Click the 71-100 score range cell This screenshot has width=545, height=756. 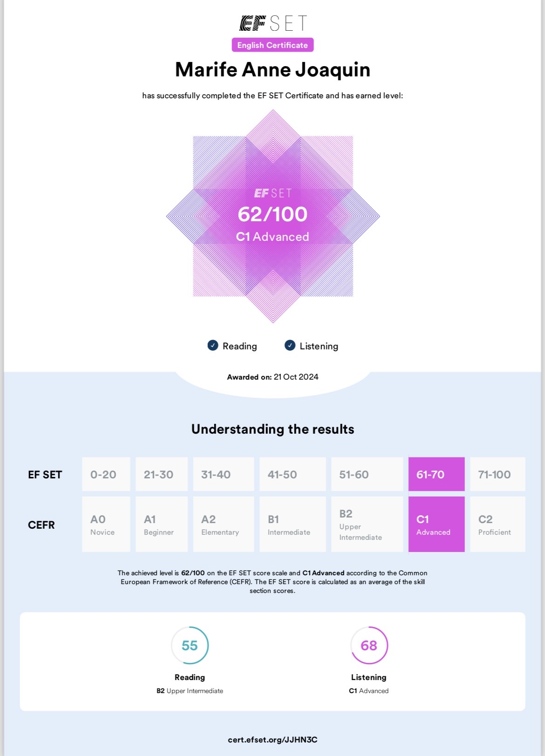497,474
